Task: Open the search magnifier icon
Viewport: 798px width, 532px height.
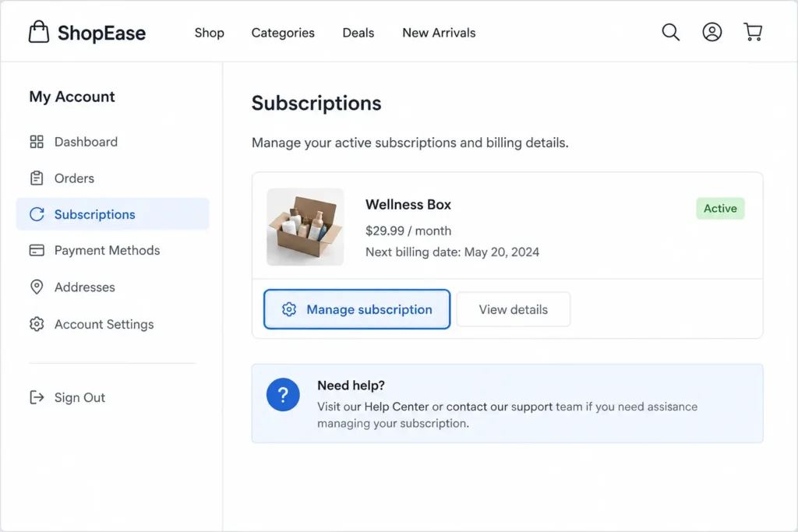Action: 670,32
